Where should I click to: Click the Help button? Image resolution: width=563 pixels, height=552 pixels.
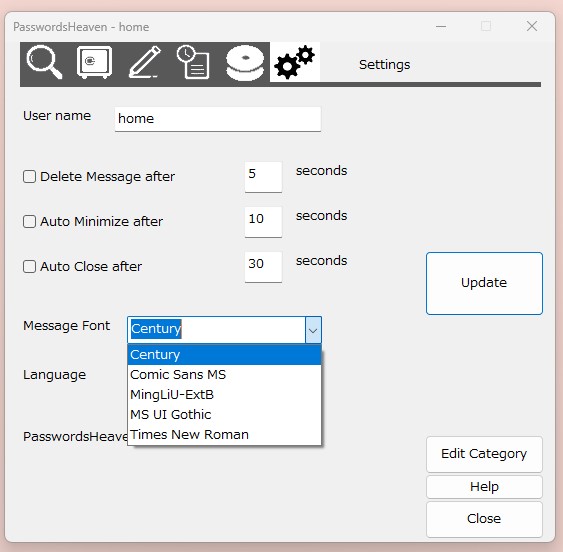(x=484, y=487)
